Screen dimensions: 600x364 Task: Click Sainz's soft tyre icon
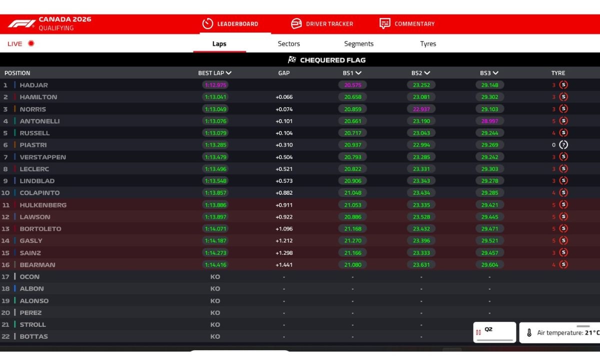coord(563,253)
